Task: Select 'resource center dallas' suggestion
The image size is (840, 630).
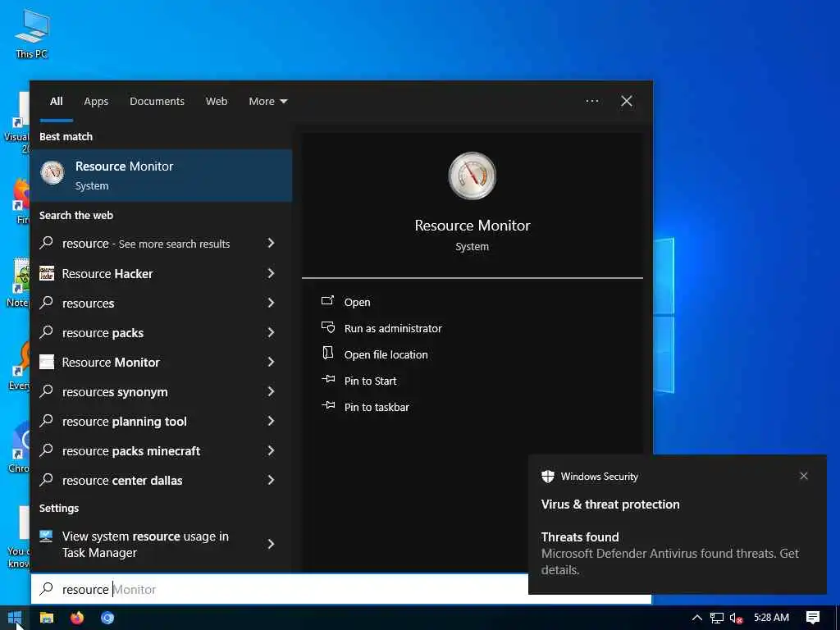Action: [122, 481]
